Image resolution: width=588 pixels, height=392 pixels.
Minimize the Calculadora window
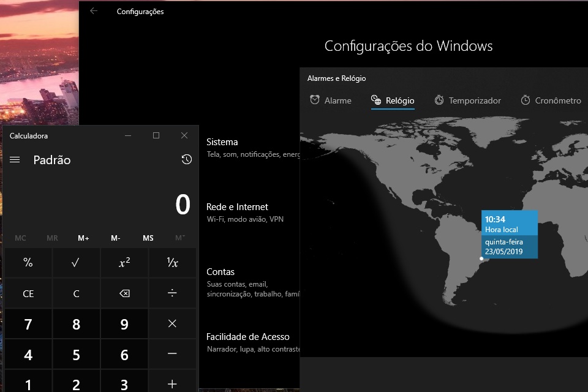pyautogui.click(x=128, y=135)
